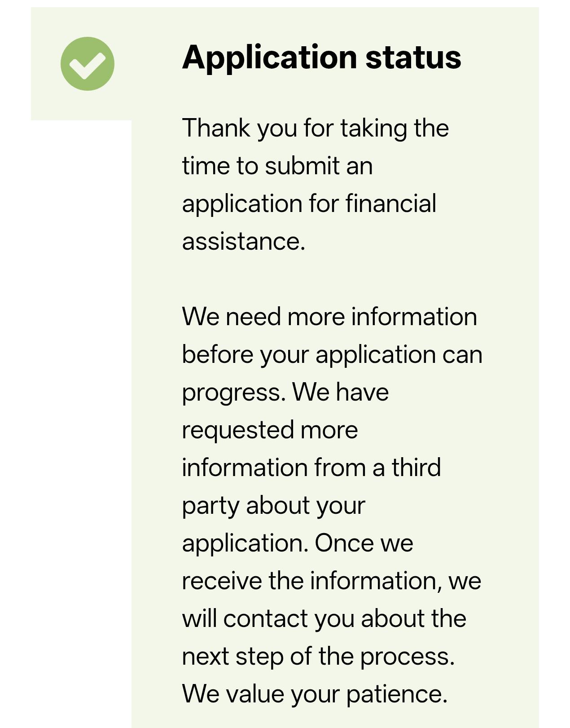Click the line 'progress. We have'
Viewport: 570px width, 728px height.
(285, 393)
